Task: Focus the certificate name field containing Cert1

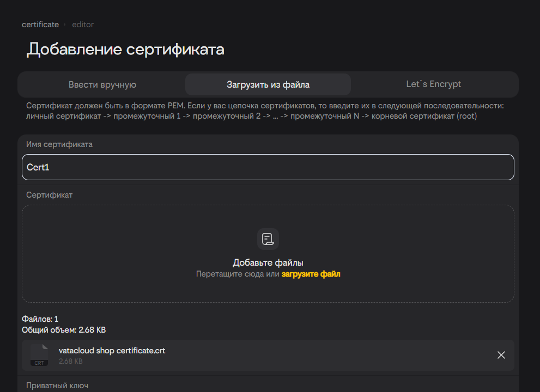Action: click(268, 167)
